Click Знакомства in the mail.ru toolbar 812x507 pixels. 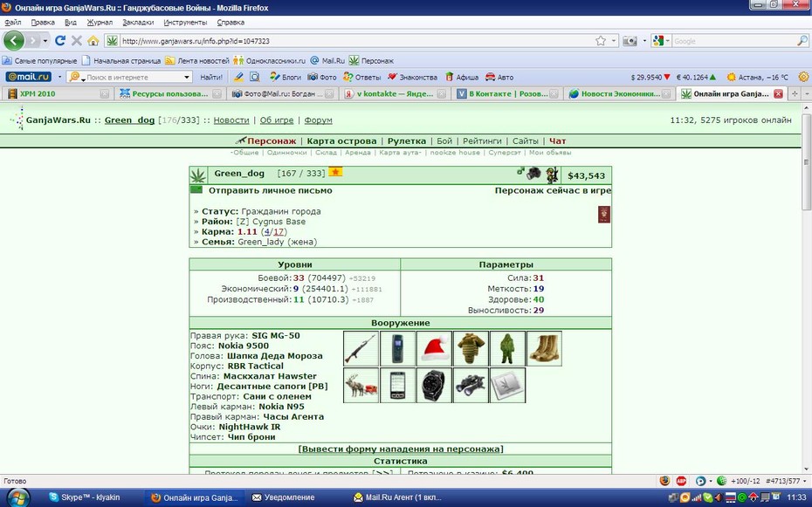point(413,77)
